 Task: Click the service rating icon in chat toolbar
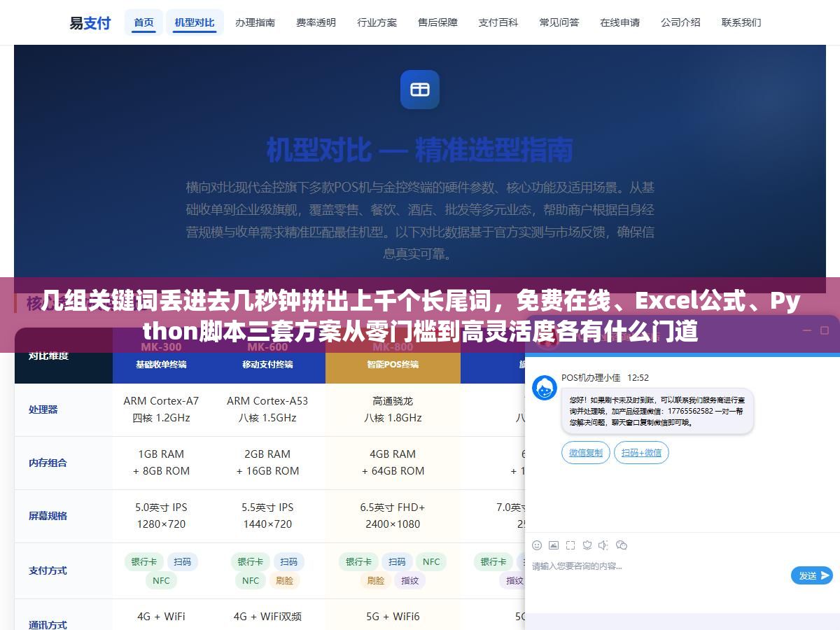tap(587, 545)
